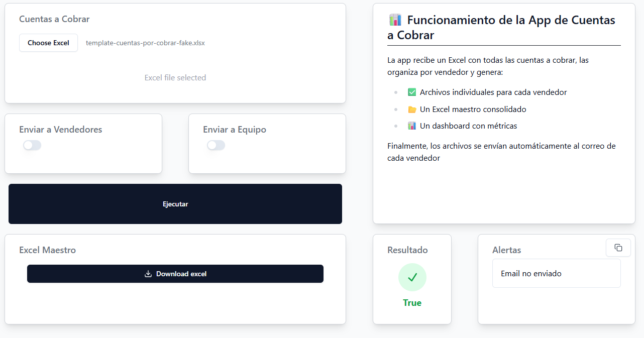
Task: Click the Cuentas a Cobrar panel heading
Action: click(54, 19)
